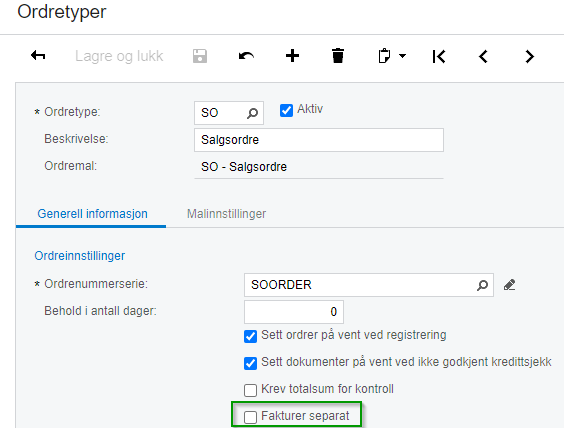Click the clipboard icon in toolbar
Screen dimensions: 564x428
pos(384,56)
